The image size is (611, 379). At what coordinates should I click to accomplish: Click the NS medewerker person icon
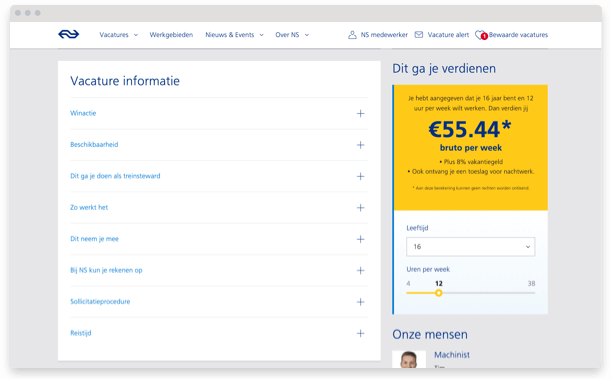coord(352,35)
